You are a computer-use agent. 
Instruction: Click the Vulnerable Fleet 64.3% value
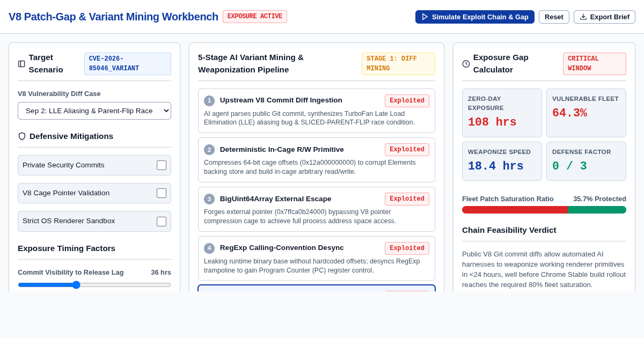click(x=569, y=113)
